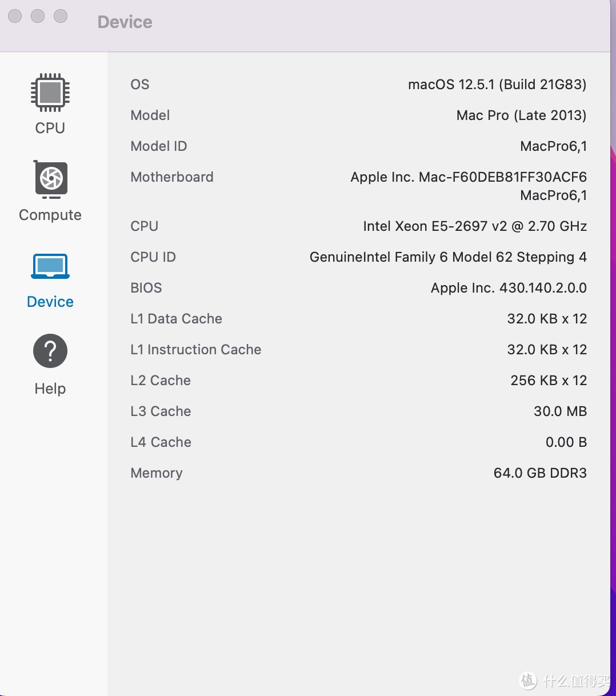This screenshot has width=616, height=696.
Task: Select the GenuineIntel CPU ID text
Action: point(447,257)
